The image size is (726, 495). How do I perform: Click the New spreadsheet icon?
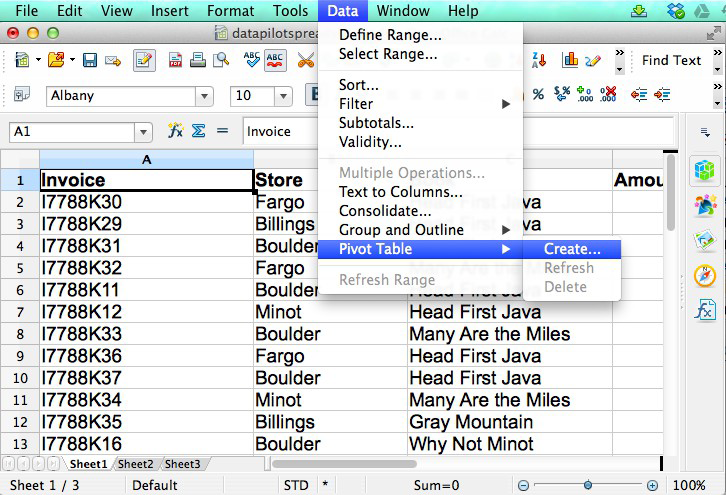point(22,60)
